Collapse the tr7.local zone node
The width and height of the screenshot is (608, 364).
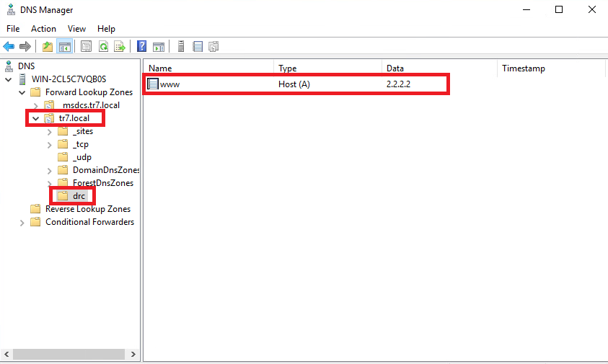point(35,119)
